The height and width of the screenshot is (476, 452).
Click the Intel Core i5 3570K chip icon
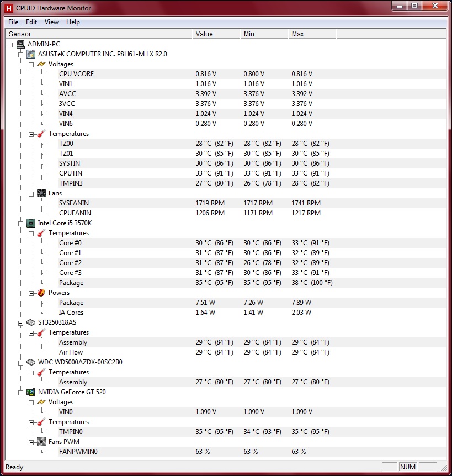(x=31, y=223)
